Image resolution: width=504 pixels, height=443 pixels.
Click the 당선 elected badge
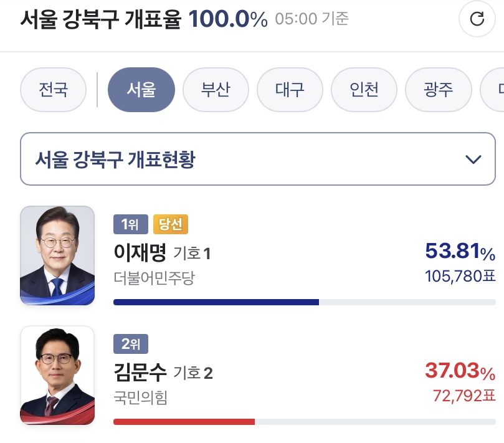(x=170, y=224)
